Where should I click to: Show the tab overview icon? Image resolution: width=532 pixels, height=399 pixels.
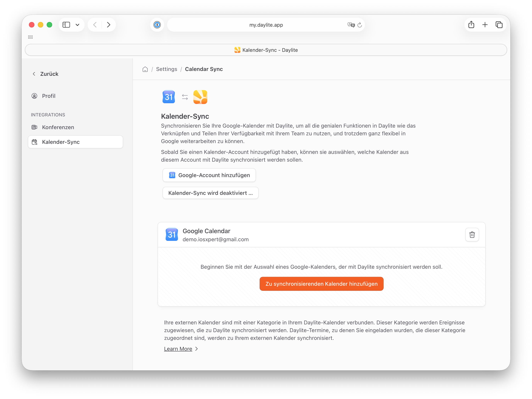pos(499,25)
